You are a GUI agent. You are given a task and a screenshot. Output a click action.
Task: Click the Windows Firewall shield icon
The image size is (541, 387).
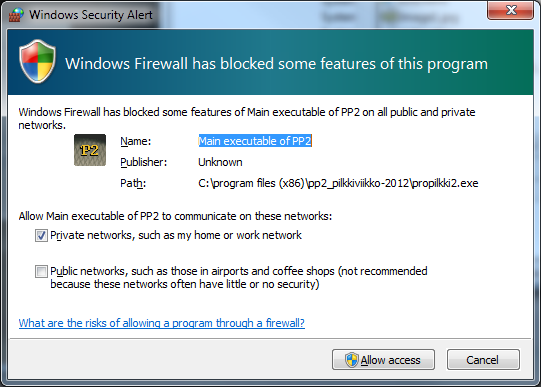[37, 61]
